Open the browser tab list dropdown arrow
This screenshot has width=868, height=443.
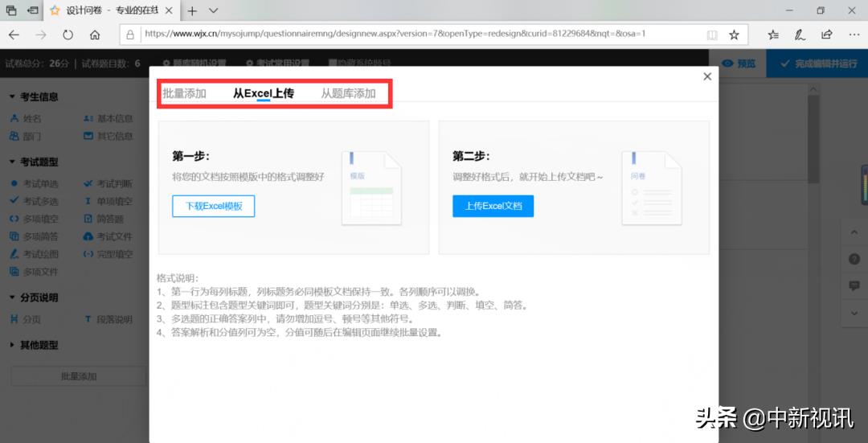[x=214, y=11]
